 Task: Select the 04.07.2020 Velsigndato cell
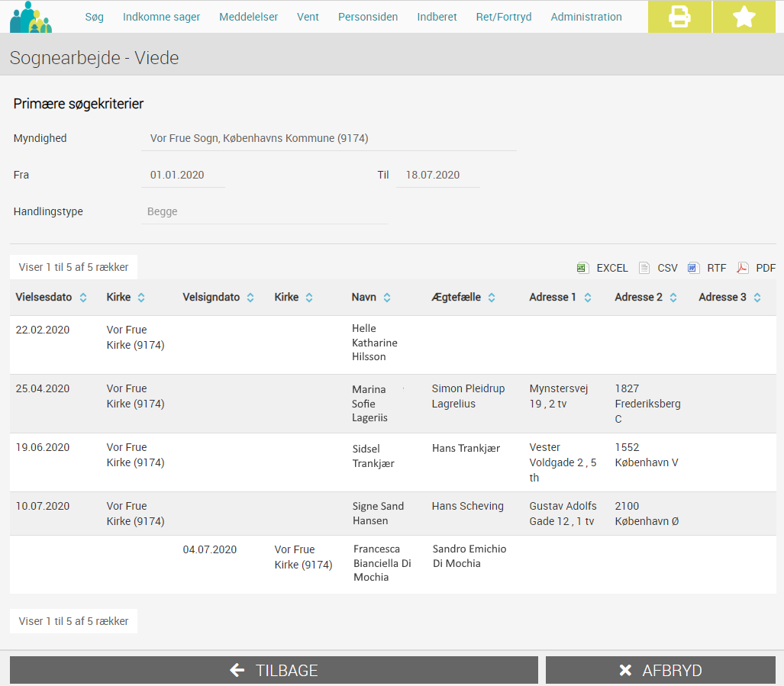pos(209,549)
